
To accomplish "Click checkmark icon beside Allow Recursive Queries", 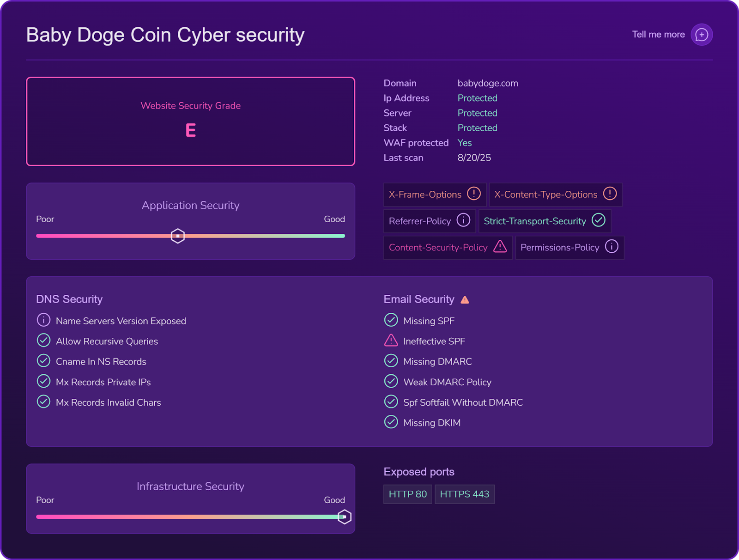I will click(43, 340).
